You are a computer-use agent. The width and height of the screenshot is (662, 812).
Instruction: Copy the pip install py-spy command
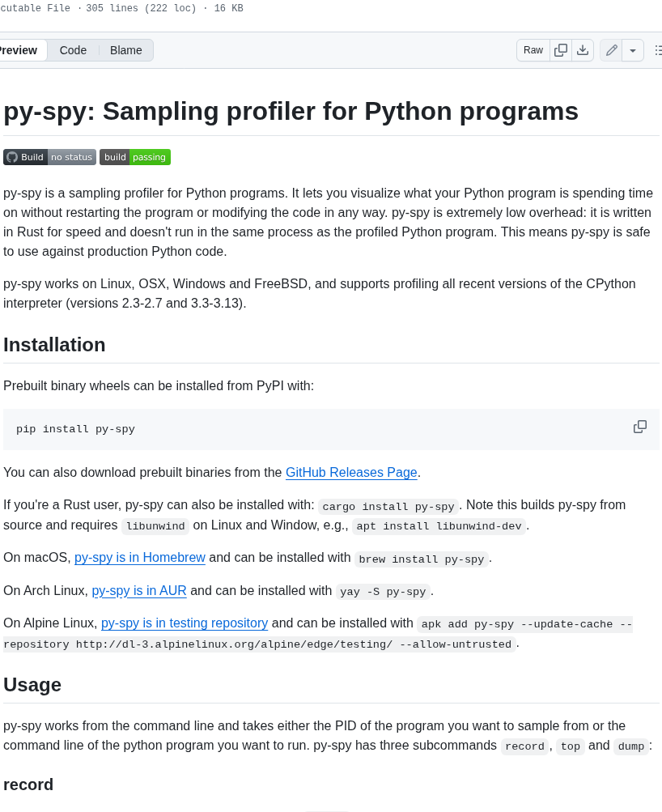(x=639, y=426)
